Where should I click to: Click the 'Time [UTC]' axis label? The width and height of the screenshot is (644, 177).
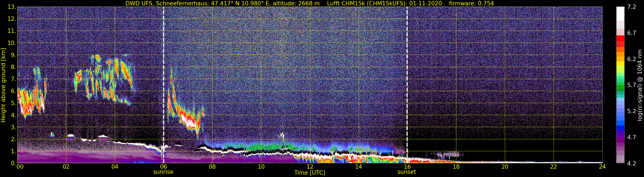point(310,172)
